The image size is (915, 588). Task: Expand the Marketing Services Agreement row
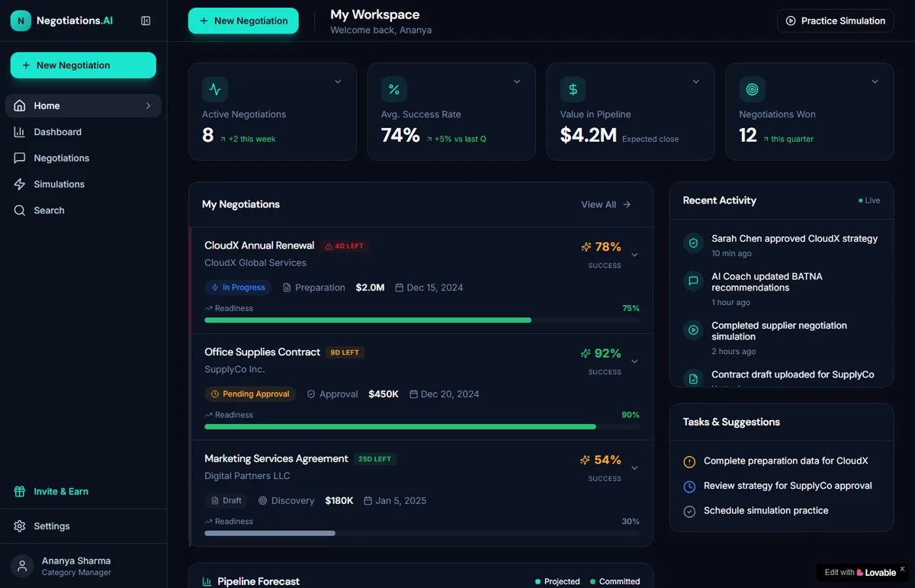(x=634, y=468)
